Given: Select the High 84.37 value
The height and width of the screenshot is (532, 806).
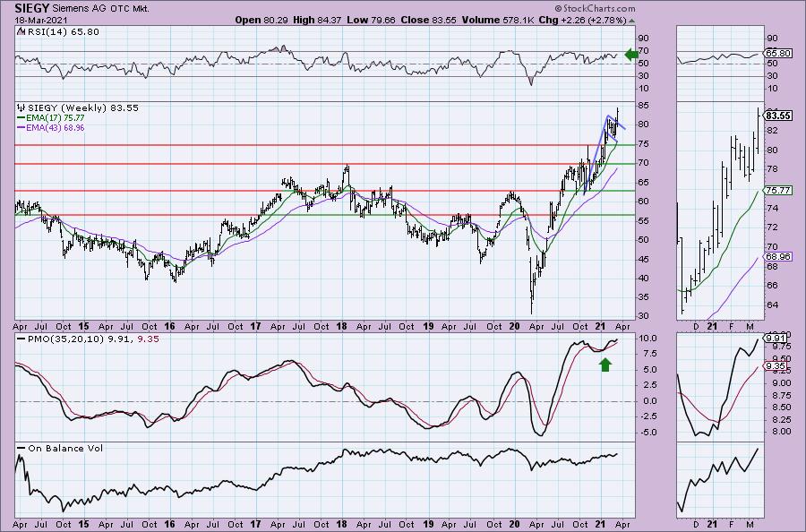Looking at the screenshot, I should (x=317, y=20).
